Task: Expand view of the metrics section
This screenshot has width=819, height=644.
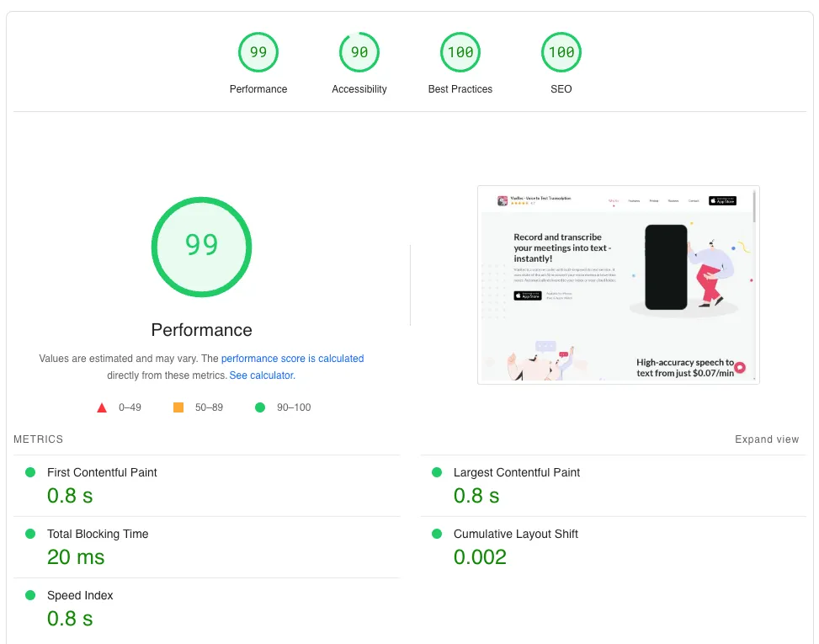Action: (x=766, y=439)
